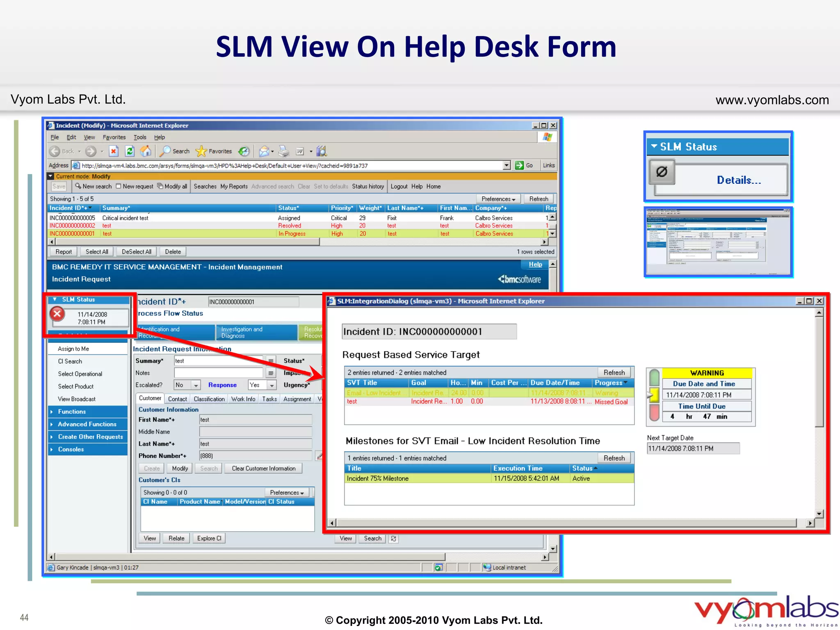This screenshot has width=840, height=630.
Task: Click the IE Forward arrow icon
Action: tap(91, 151)
